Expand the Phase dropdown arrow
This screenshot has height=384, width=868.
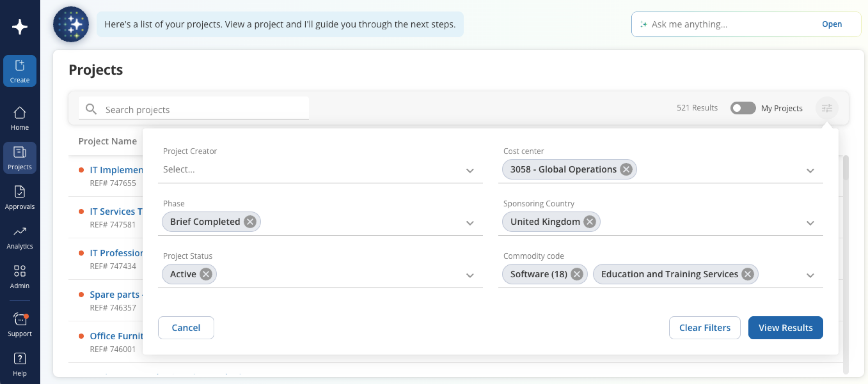(x=470, y=223)
